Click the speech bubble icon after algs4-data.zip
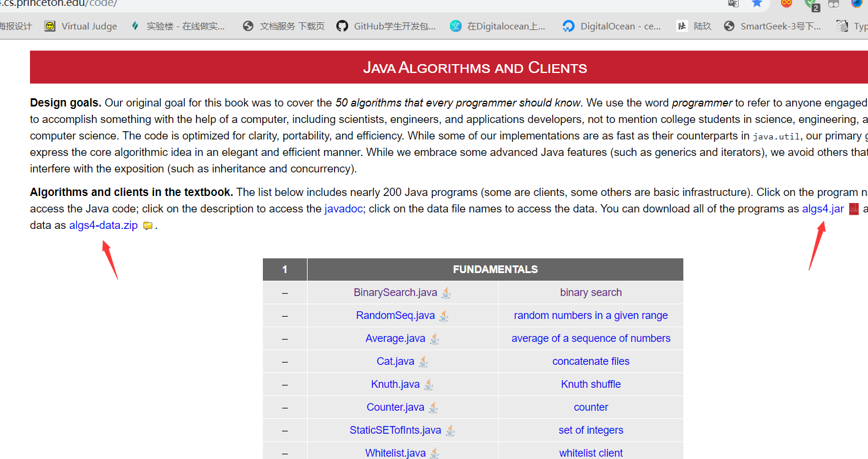 pos(148,225)
